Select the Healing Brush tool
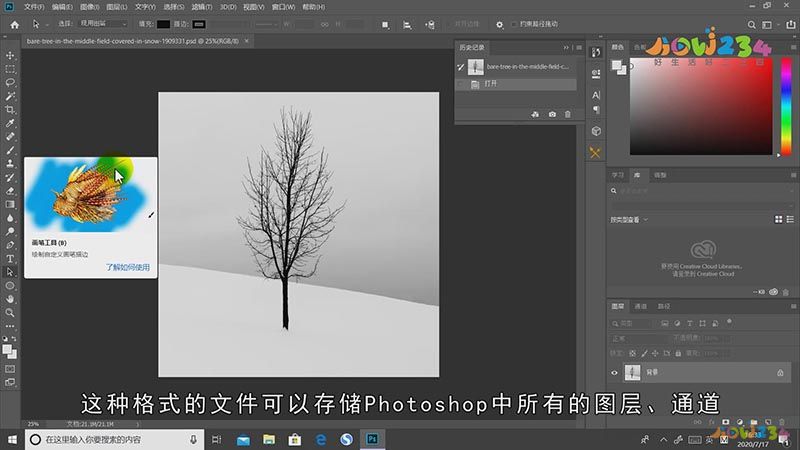Screen dimensions: 800x450 pyautogui.click(x=10, y=137)
